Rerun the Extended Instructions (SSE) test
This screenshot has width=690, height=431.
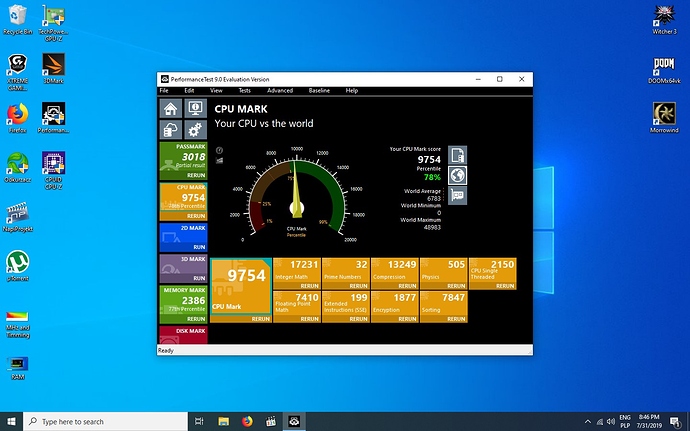[358, 319]
